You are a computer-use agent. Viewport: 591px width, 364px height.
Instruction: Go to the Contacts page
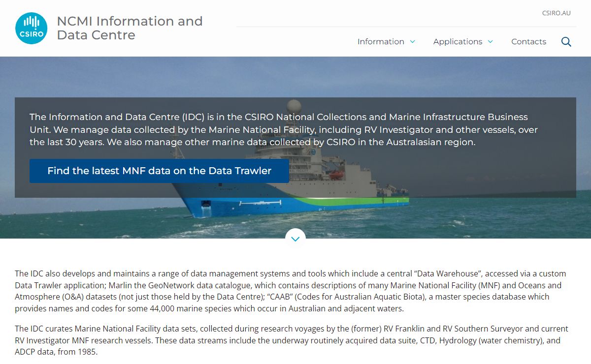click(x=528, y=42)
